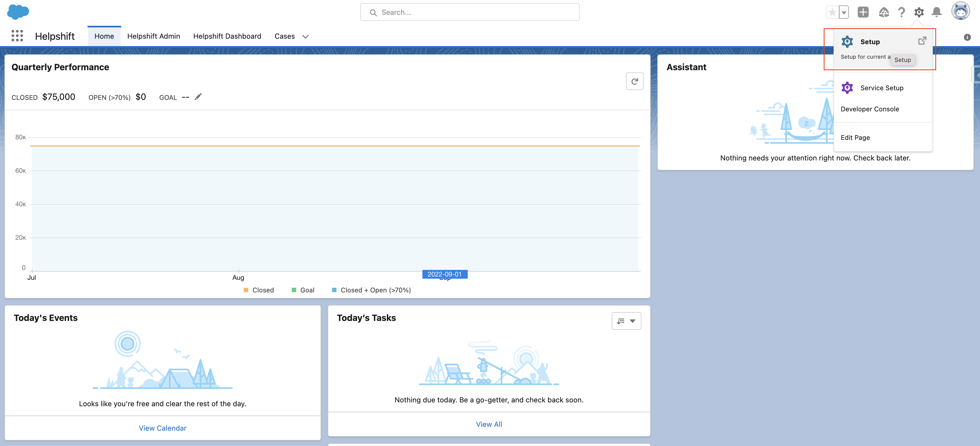This screenshot has height=446, width=980.
Task: Open Today's Tasks filter dropdown
Action: [x=626, y=321]
